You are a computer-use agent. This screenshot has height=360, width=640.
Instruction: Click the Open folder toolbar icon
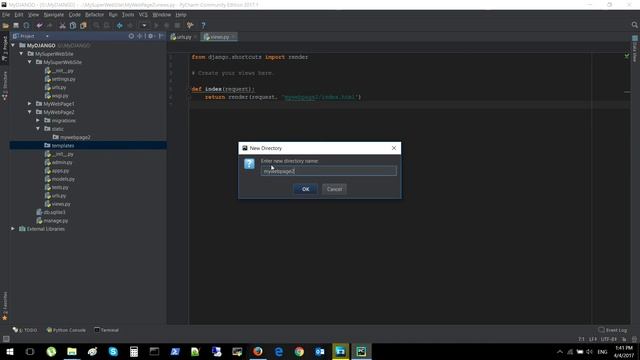click(6, 25)
